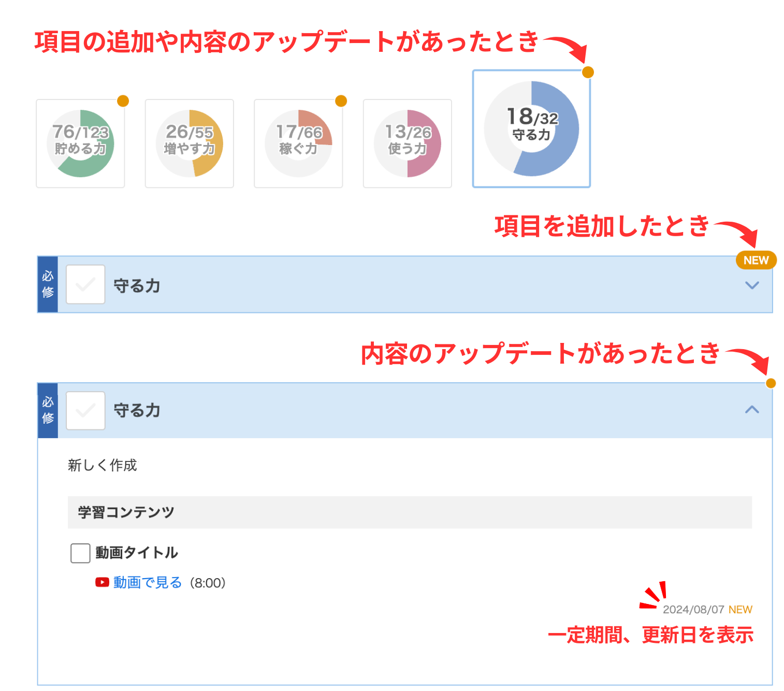Open the 稼ぐ力 17/66 donut chart
The width and height of the screenshot is (784, 691).
tap(298, 143)
